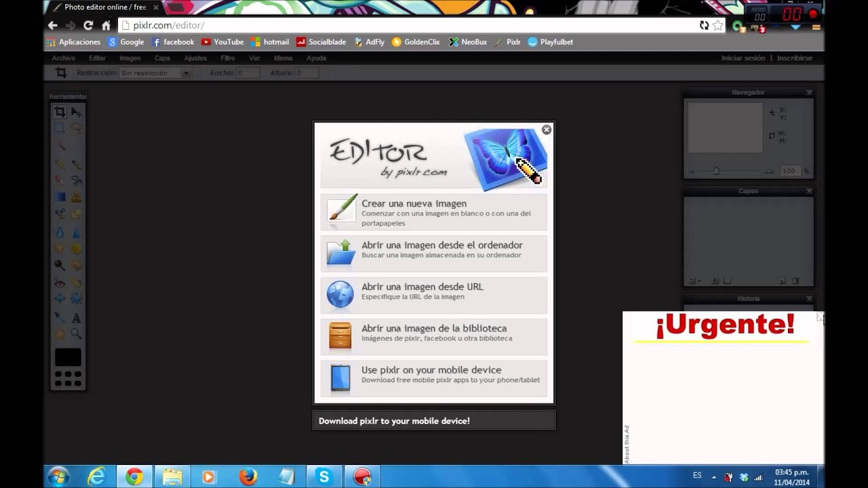Click the browser reload button
Screen dimensions: 868x488
pos(88,25)
